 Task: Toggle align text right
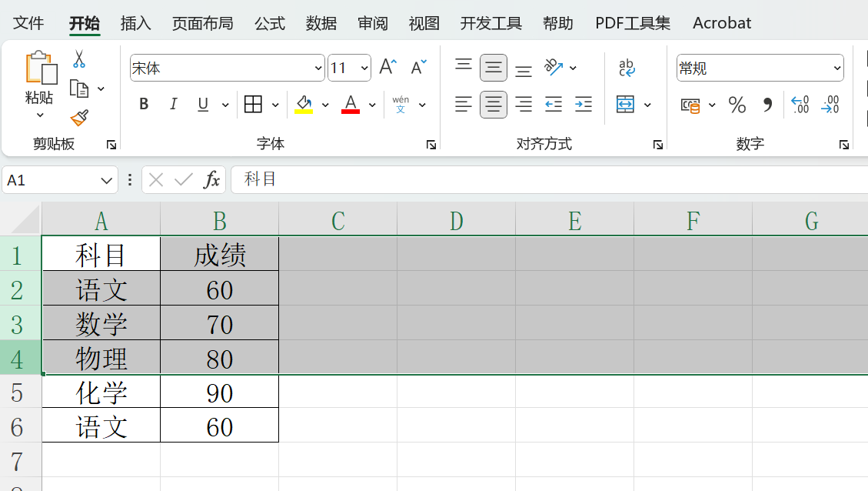pos(523,104)
